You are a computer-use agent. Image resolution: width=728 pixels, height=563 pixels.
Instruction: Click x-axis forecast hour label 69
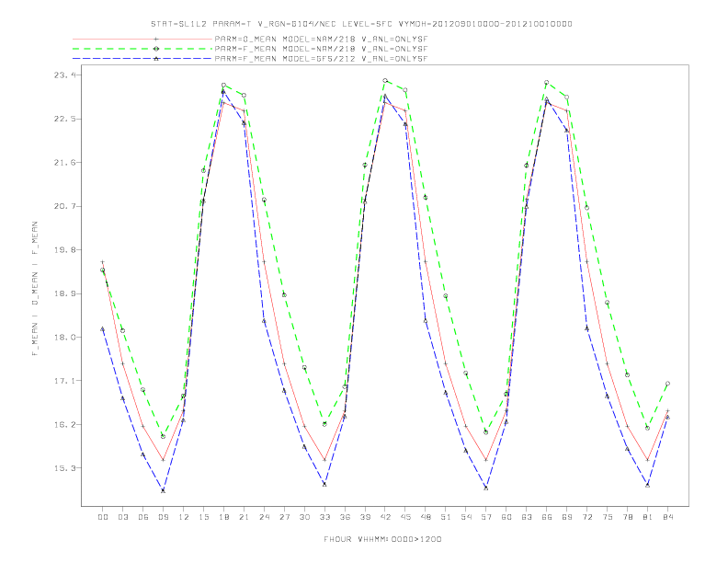[x=567, y=517]
